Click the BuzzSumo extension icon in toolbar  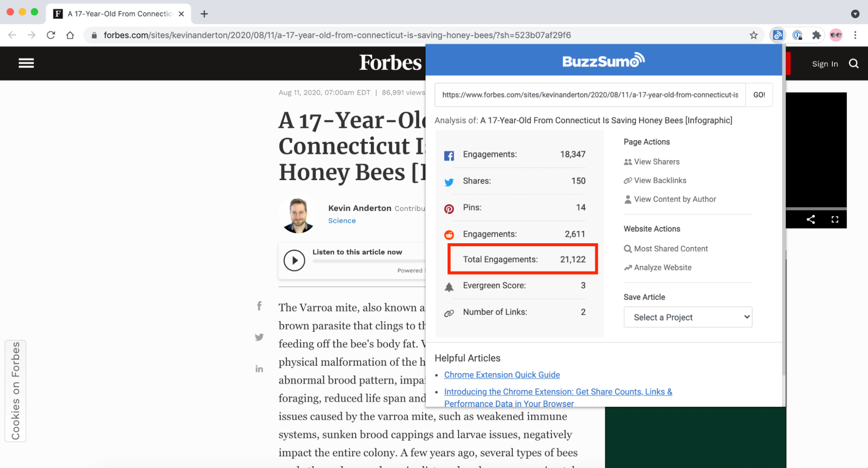click(x=778, y=35)
